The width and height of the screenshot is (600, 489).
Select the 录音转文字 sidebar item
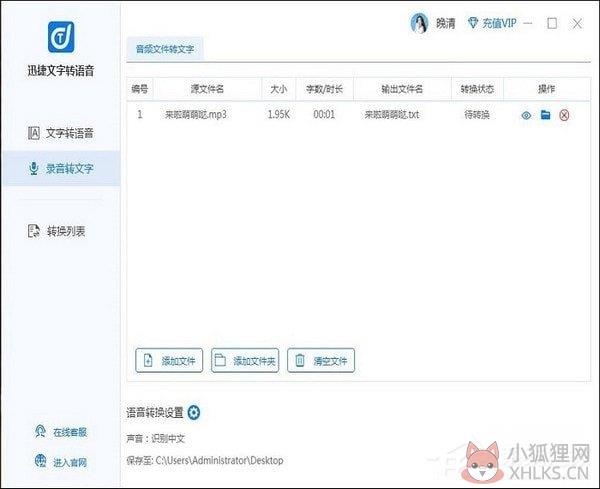tap(61, 168)
